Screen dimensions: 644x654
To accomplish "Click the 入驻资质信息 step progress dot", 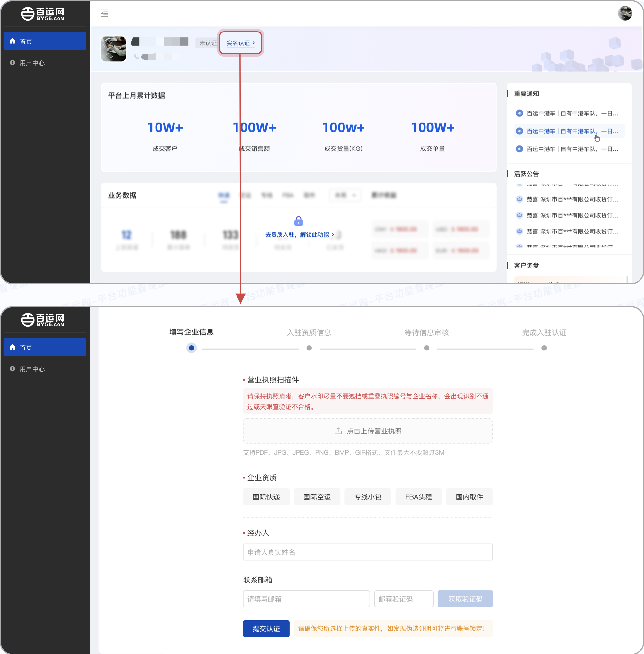I will tap(309, 348).
